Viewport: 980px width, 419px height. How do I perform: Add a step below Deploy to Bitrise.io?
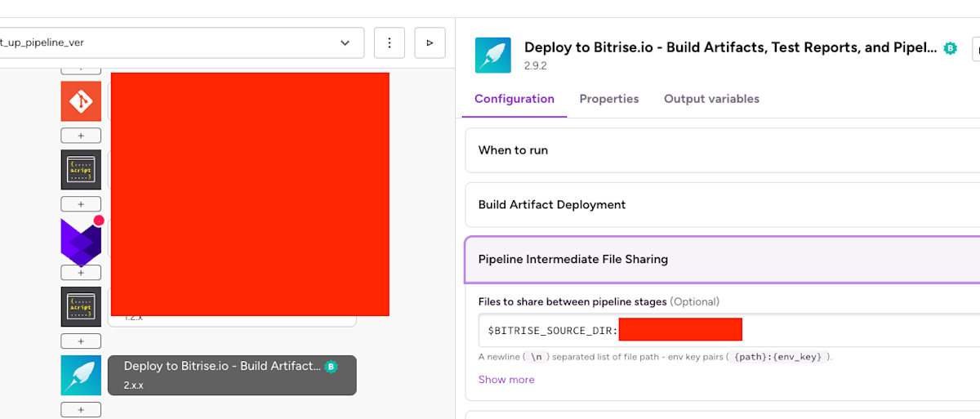81,410
